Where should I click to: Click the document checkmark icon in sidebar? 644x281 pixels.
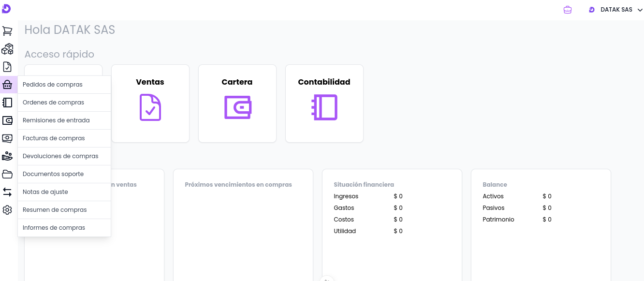7,67
